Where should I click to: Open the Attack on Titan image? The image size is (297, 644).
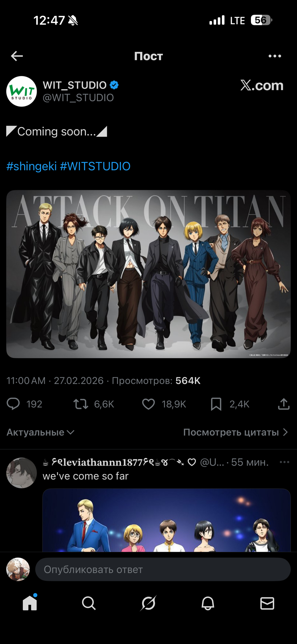click(x=148, y=274)
